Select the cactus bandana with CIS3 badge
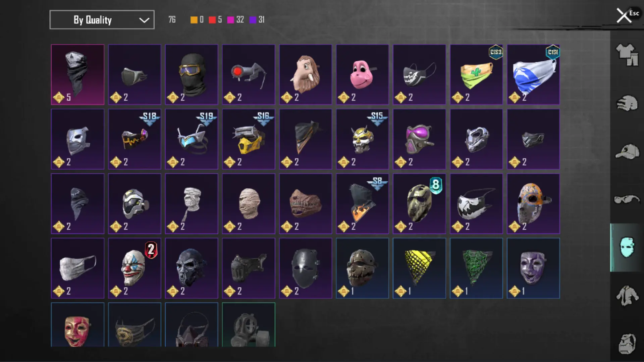This screenshot has height=362, width=644. click(476, 74)
